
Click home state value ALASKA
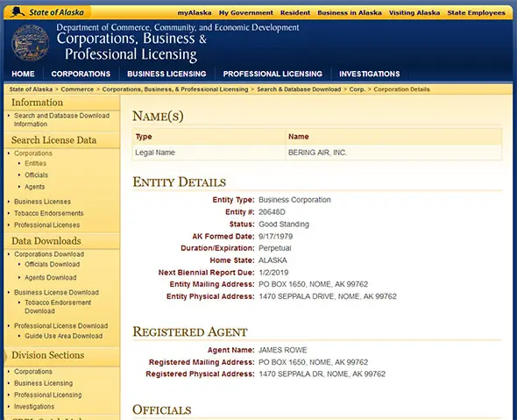(273, 260)
